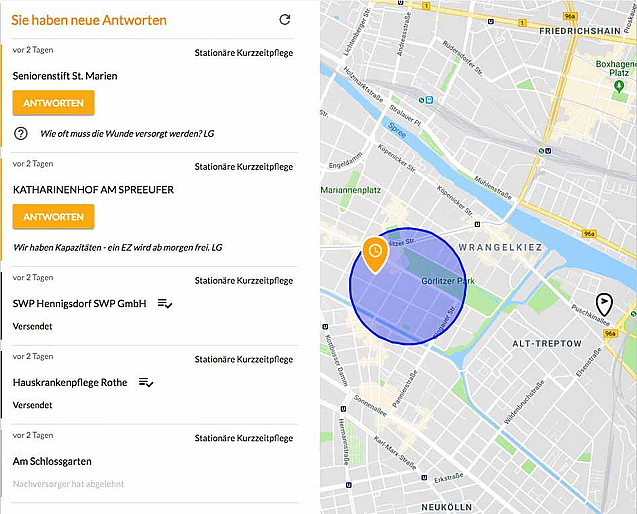Click the black flag marker near Puschkinallee
Image resolution: width=637 pixels, height=514 pixels.
coord(604,303)
